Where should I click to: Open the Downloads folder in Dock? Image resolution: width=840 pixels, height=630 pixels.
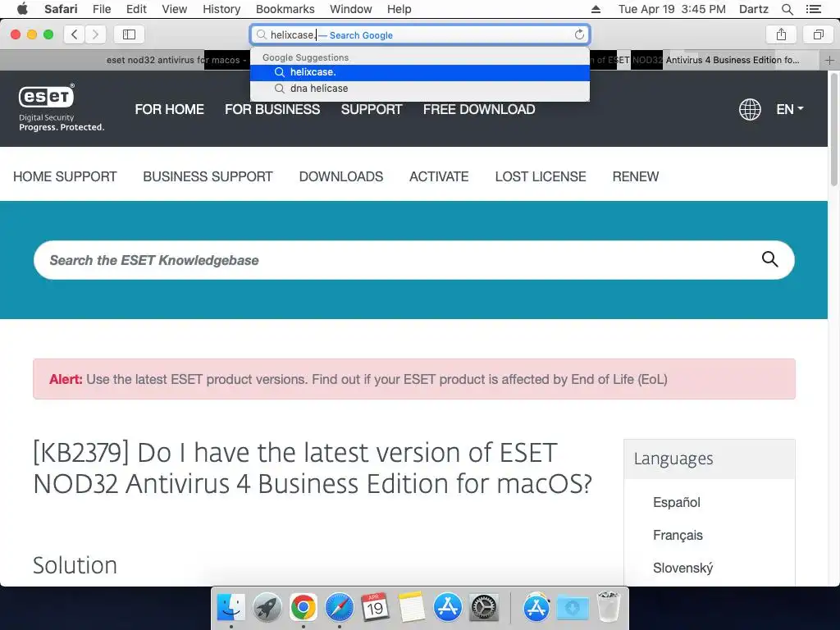pos(573,608)
